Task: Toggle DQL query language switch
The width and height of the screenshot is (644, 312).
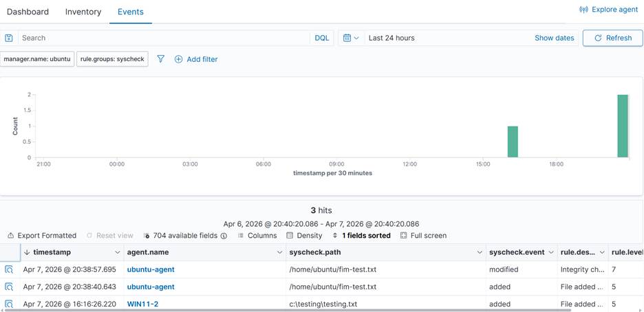Action: coord(321,38)
